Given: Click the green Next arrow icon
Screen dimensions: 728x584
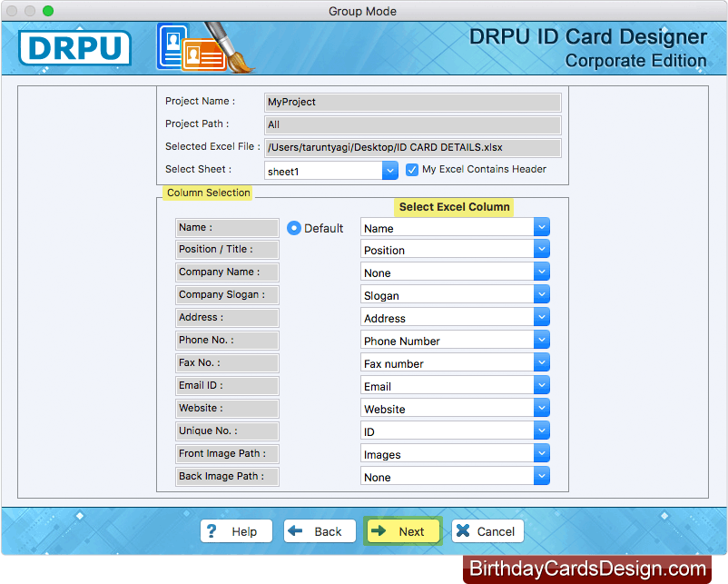Looking at the screenshot, I should [x=379, y=530].
